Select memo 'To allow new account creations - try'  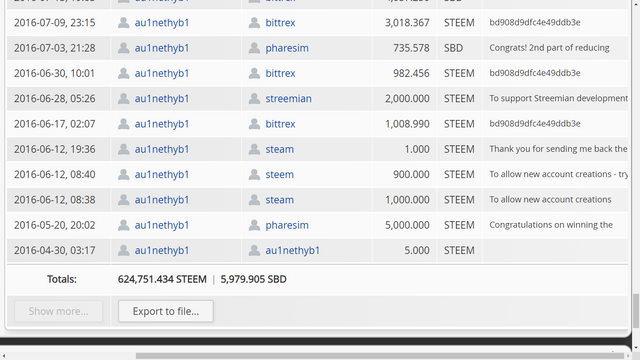pyautogui.click(x=558, y=174)
